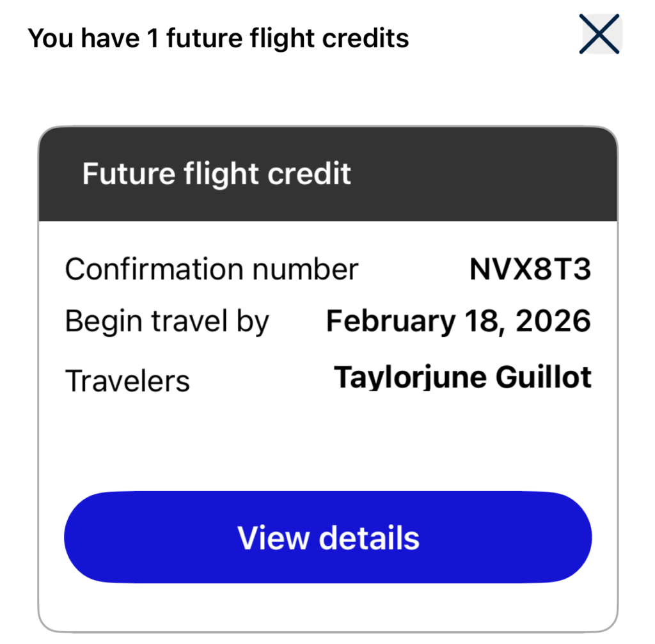This screenshot has width=655, height=644.
Task: Click the word 'number' in Confirmation number
Action: pyautogui.click(x=305, y=269)
